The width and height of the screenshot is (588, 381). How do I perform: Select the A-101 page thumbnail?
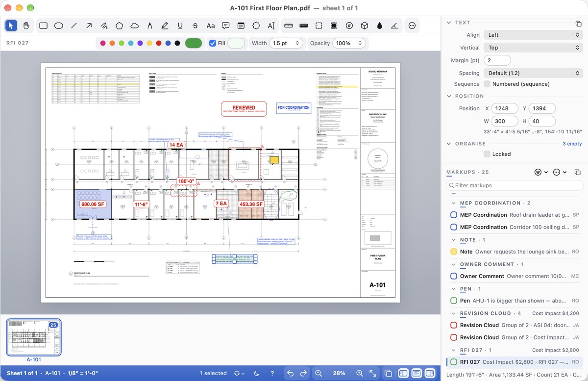coord(34,337)
